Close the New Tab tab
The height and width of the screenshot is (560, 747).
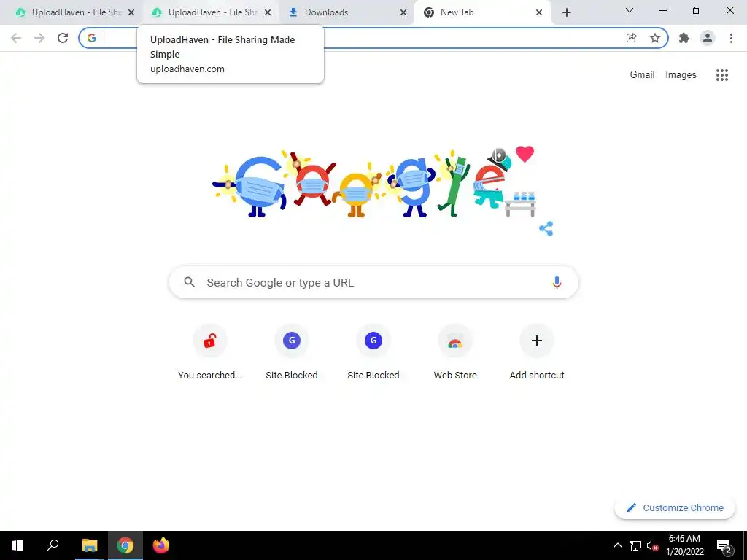539,12
